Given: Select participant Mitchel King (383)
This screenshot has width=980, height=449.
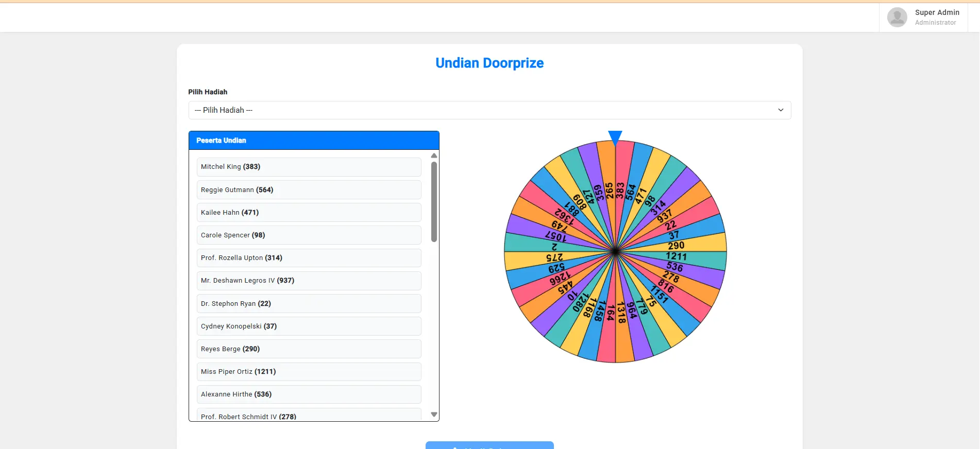Looking at the screenshot, I should (x=309, y=167).
